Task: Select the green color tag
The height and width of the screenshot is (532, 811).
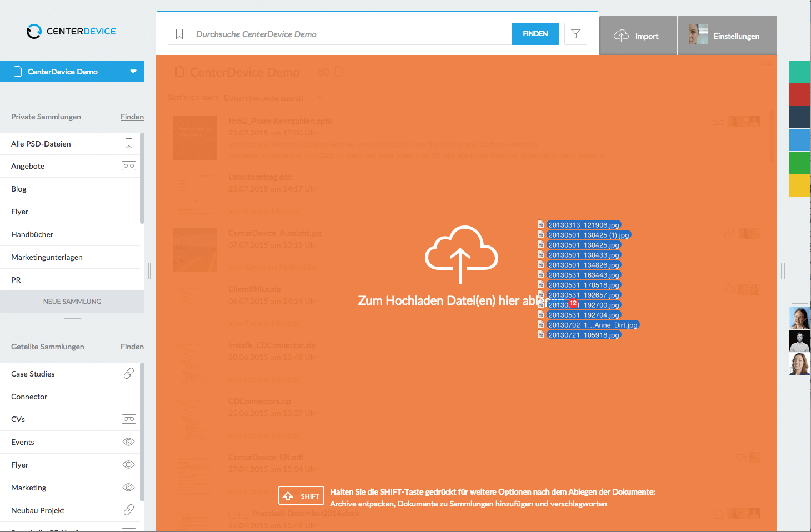Action: coord(800,163)
